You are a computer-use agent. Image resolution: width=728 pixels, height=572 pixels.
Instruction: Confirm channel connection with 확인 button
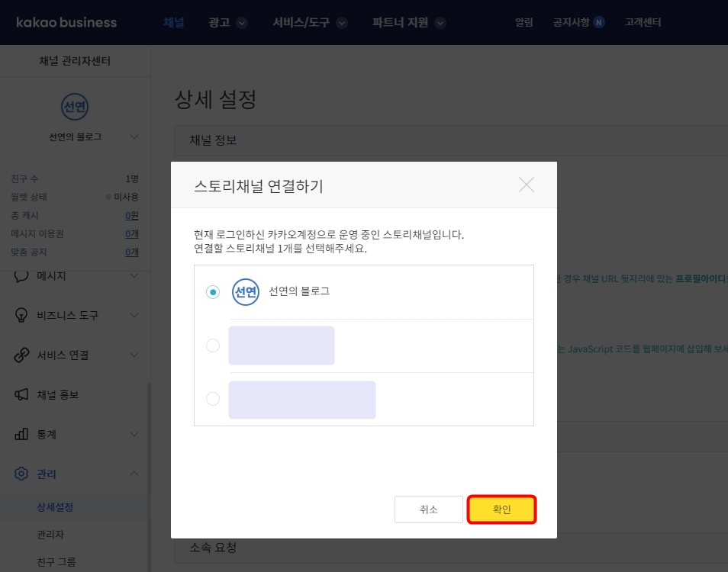point(501,509)
